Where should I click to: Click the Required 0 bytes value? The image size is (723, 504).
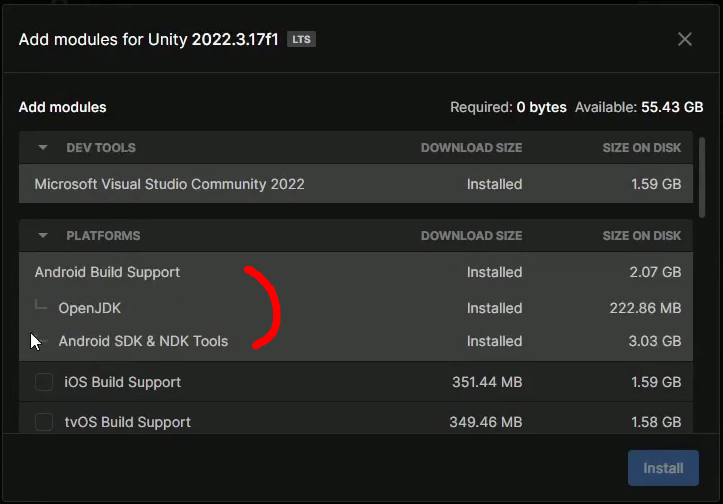pyautogui.click(x=541, y=107)
